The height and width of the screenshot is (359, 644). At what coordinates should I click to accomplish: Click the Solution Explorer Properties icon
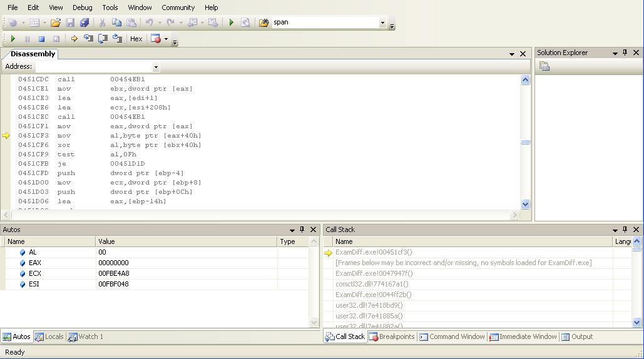[x=544, y=66]
